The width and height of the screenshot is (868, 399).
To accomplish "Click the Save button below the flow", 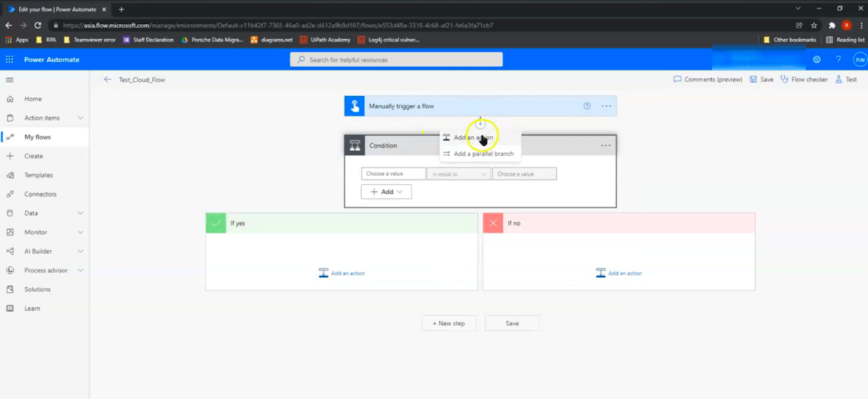I will click(x=512, y=323).
